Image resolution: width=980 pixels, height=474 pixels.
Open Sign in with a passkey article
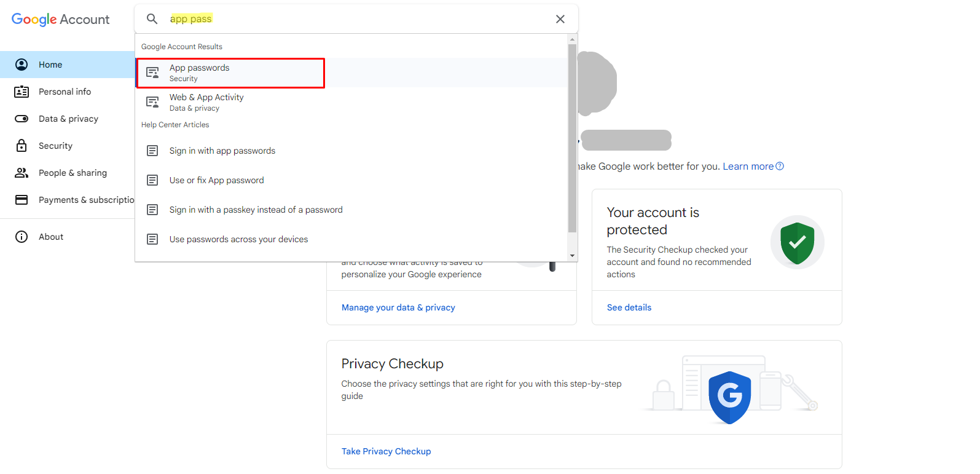(351, 210)
